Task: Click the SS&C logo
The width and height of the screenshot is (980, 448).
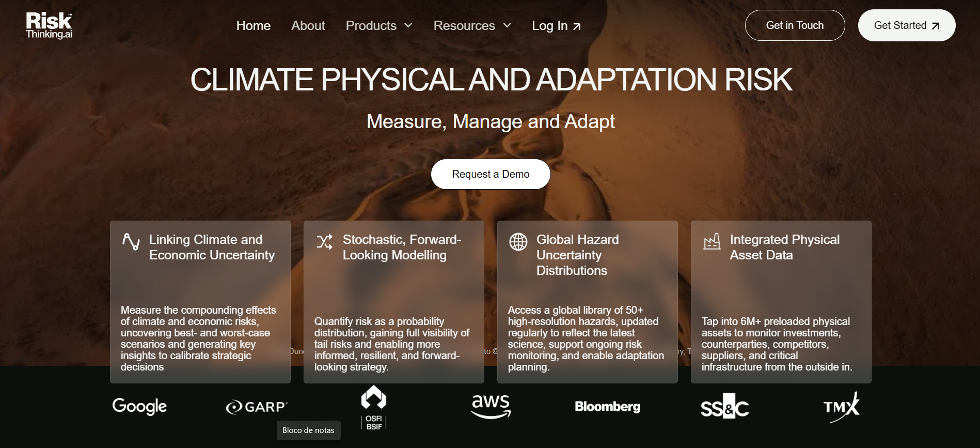Action: (725, 406)
